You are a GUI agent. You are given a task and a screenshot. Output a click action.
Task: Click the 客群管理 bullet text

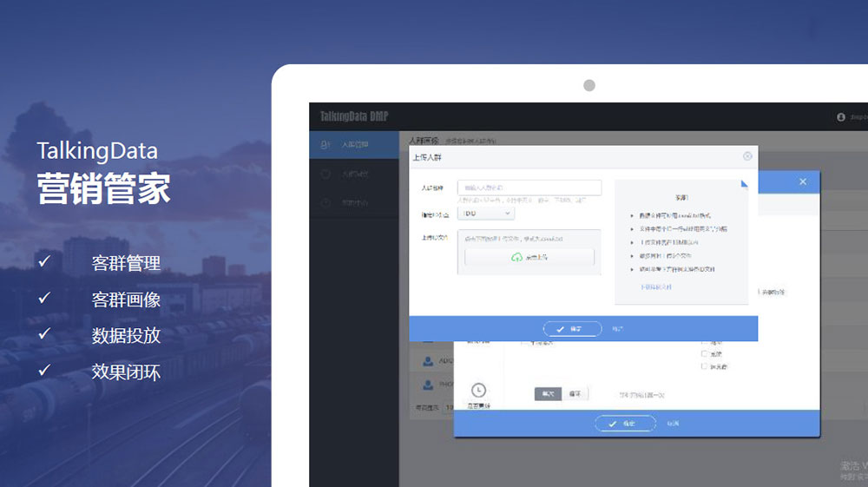[126, 263]
